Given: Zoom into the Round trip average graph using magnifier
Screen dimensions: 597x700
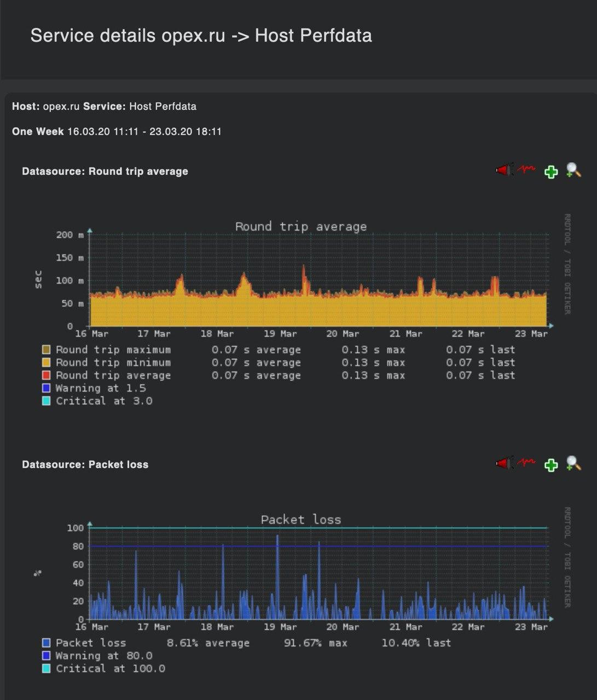Looking at the screenshot, I should tap(573, 171).
